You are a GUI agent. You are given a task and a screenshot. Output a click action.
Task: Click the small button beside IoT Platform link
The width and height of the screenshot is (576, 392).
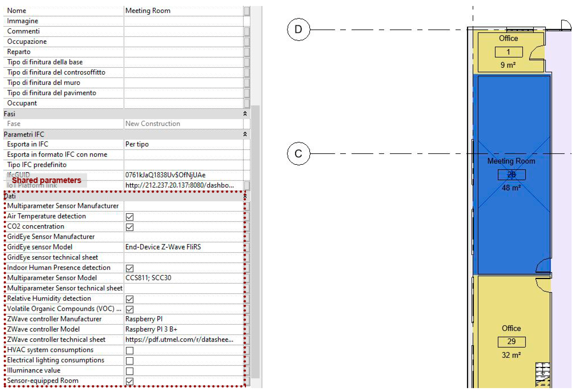tap(247, 185)
